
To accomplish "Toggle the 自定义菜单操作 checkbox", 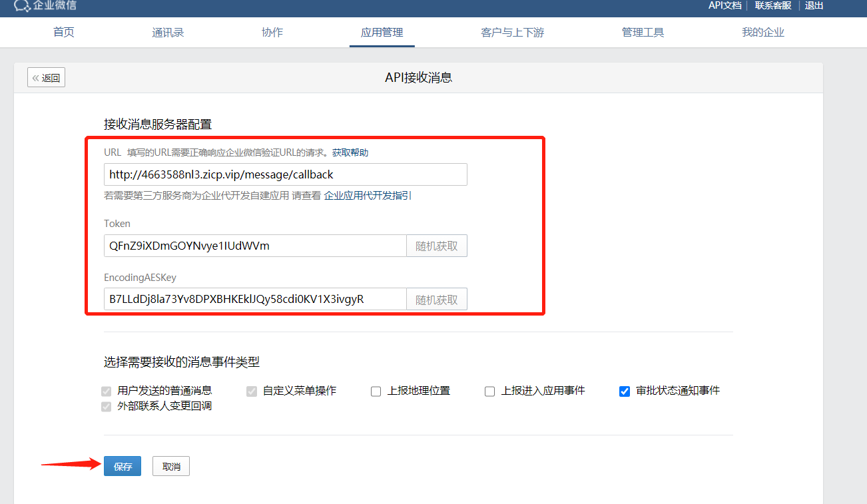I will 252,391.
